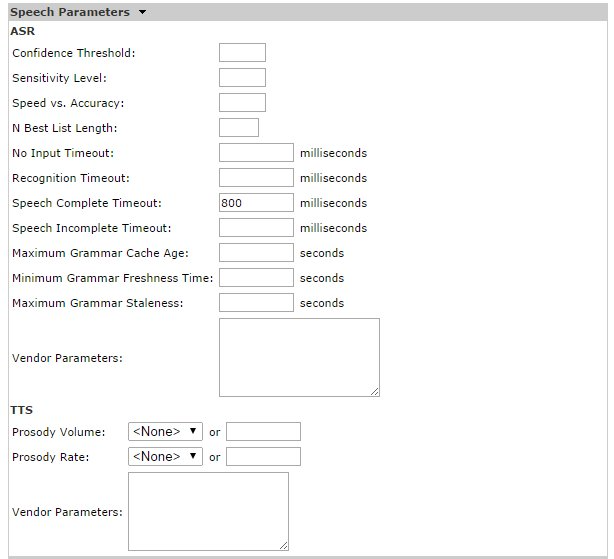Select Speech Complete Timeout field containing 800
The height and width of the screenshot is (559, 614).
pyautogui.click(x=256, y=203)
